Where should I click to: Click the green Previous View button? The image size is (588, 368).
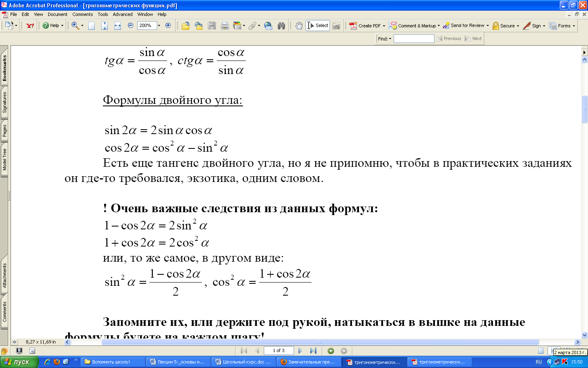[331, 350]
